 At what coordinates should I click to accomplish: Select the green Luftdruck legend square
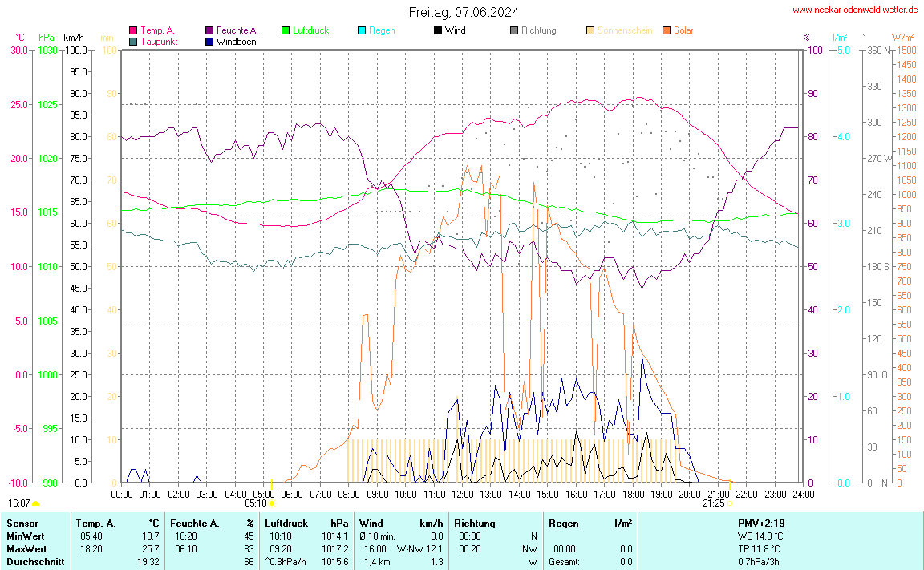click(286, 30)
